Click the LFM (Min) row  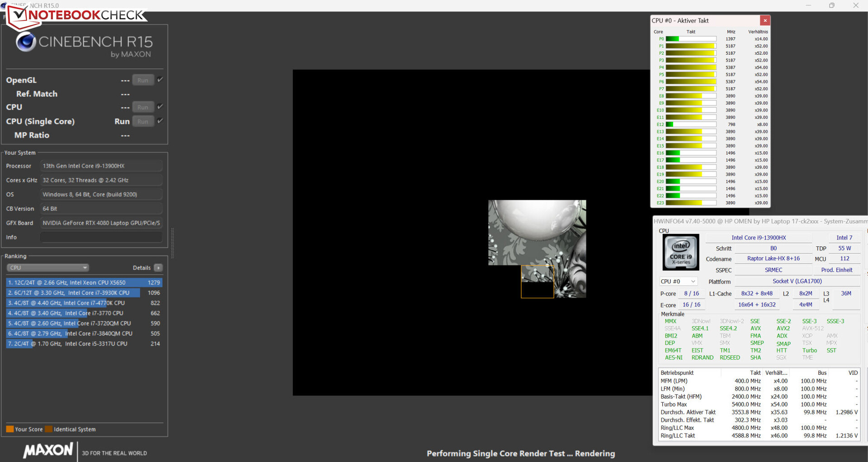pyautogui.click(x=759, y=389)
